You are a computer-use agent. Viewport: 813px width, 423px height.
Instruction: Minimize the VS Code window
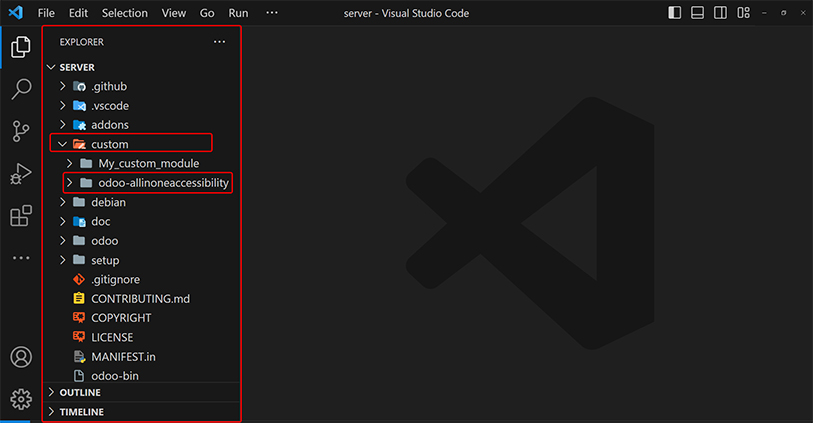pos(764,13)
